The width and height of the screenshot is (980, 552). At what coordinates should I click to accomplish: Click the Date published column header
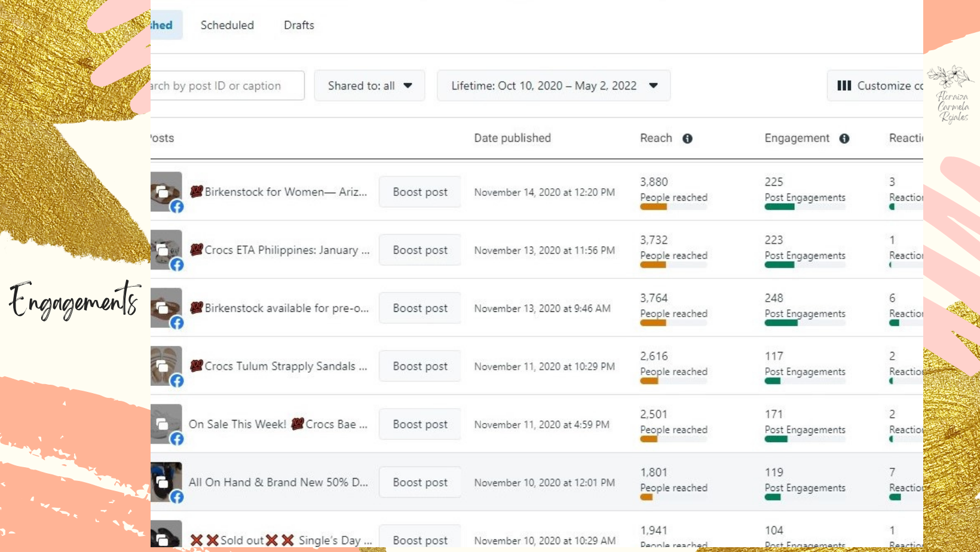513,138
